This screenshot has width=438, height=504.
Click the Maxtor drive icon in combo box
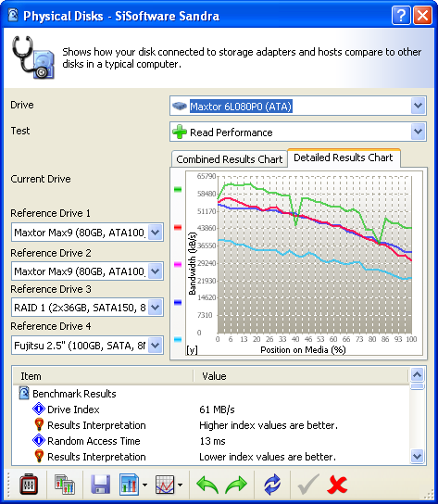click(180, 106)
